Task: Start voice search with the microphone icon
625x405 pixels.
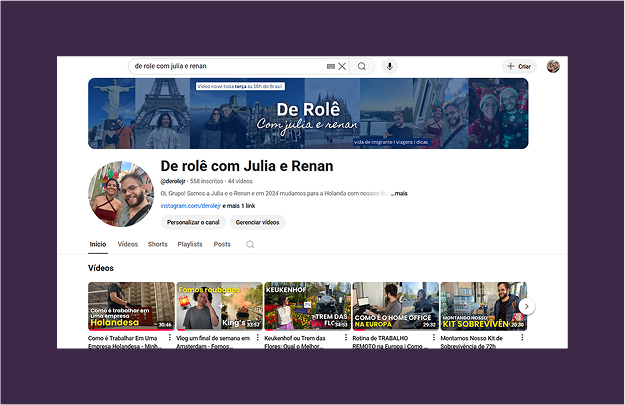Action: pyautogui.click(x=390, y=66)
